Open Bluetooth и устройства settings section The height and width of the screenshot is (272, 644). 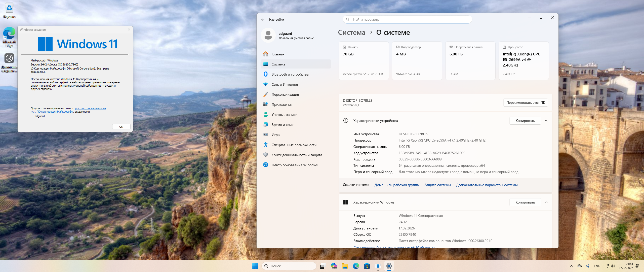click(x=290, y=74)
